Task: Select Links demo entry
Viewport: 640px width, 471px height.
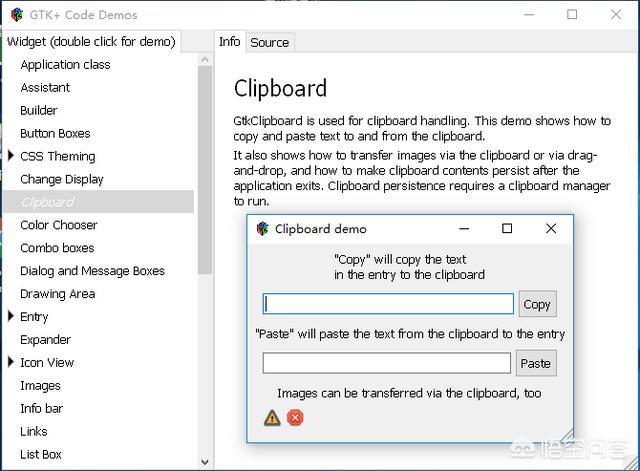Action: pos(34,431)
